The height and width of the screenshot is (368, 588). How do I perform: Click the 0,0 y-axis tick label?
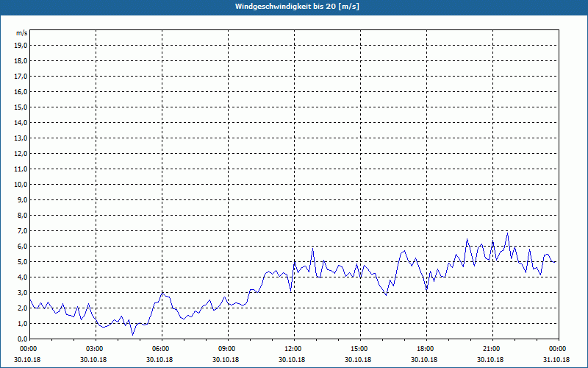point(21,339)
